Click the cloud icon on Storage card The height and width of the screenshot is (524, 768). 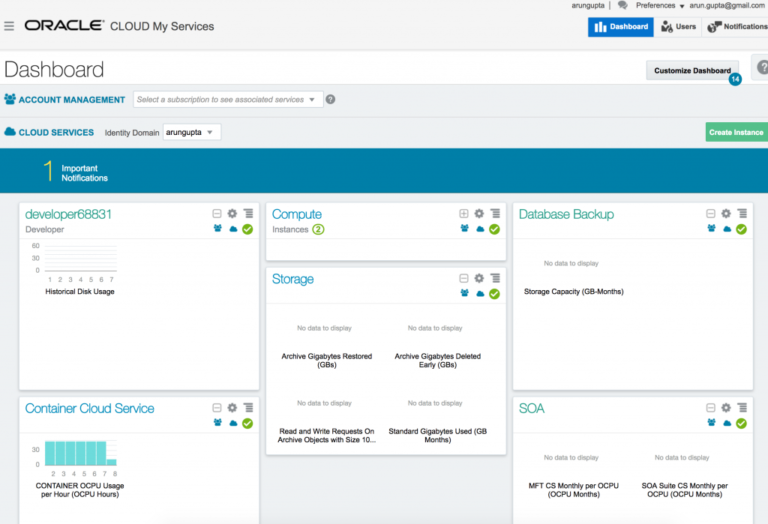click(x=480, y=294)
